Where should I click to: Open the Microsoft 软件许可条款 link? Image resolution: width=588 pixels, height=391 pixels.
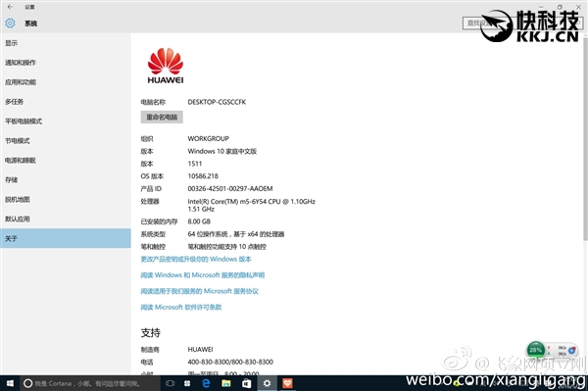pyautogui.click(x=181, y=308)
